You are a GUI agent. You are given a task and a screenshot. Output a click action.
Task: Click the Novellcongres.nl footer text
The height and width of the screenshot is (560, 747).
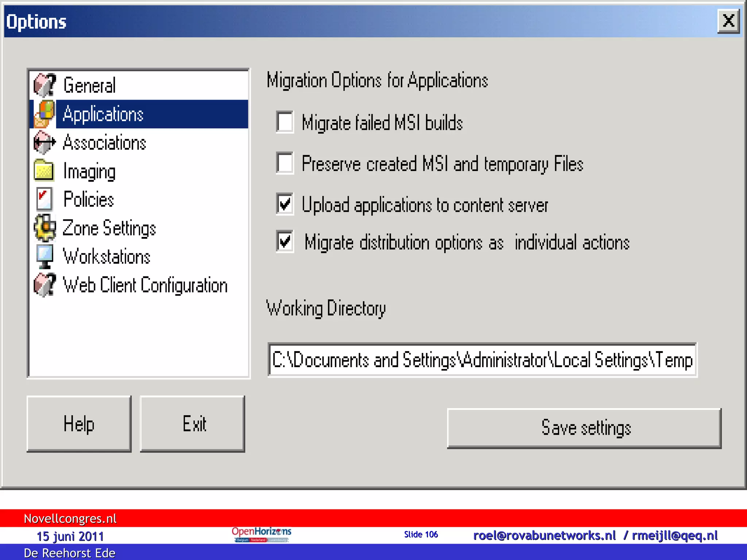pyautogui.click(x=70, y=518)
